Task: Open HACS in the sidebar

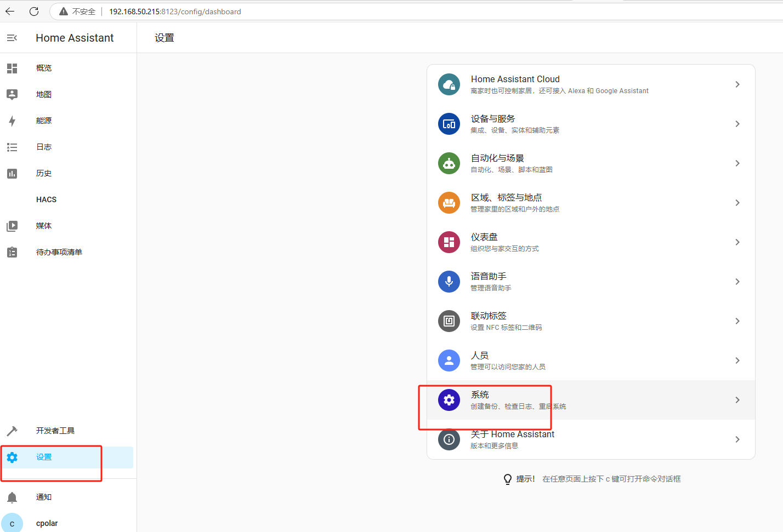Action: pyautogui.click(x=68, y=199)
